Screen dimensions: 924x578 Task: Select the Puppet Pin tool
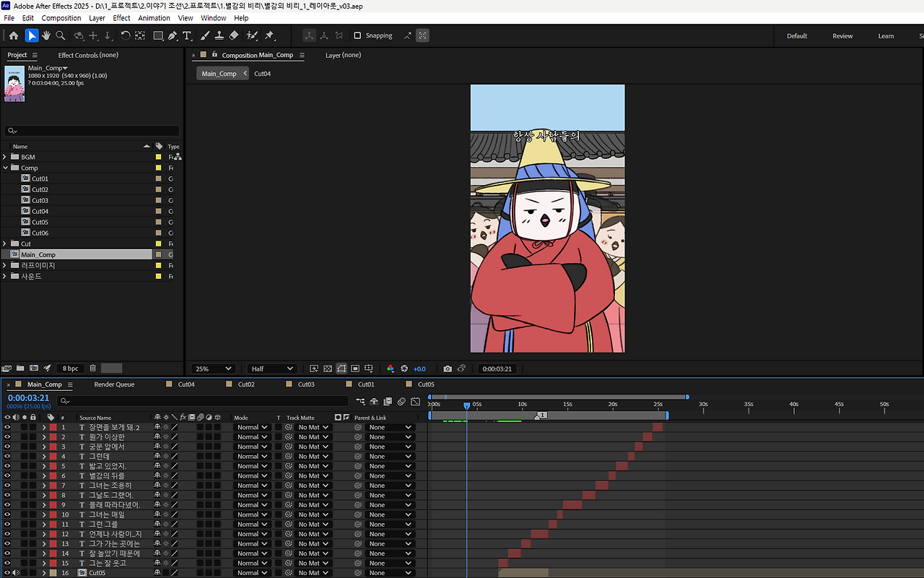click(x=269, y=35)
